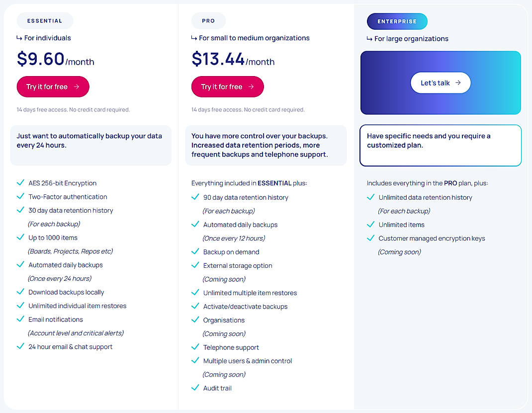Click the checkmark next to 90 day data retention history
This screenshot has height=413, width=532.
pyautogui.click(x=194, y=197)
